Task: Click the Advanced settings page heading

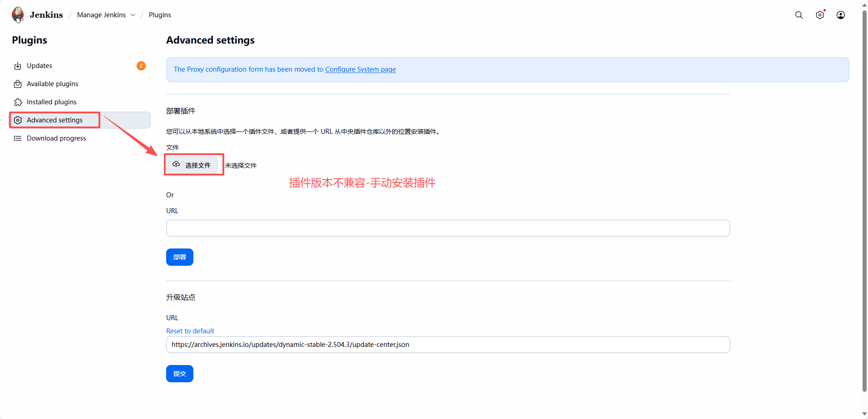Action: click(x=210, y=40)
